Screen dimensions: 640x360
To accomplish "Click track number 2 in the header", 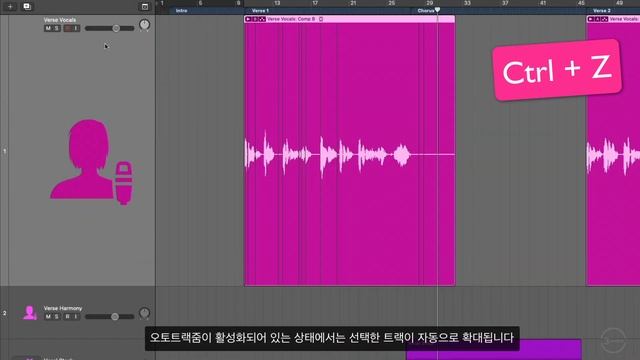I will click(4, 313).
